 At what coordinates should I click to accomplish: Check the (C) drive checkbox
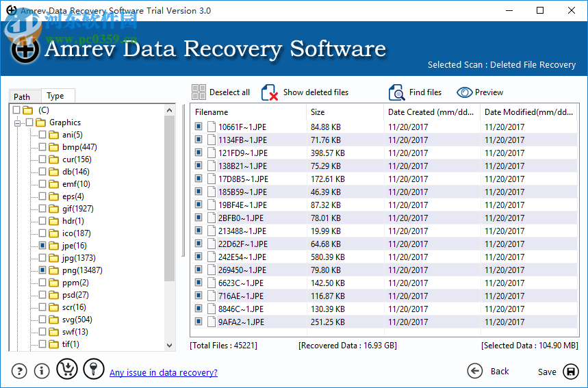coord(16,110)
